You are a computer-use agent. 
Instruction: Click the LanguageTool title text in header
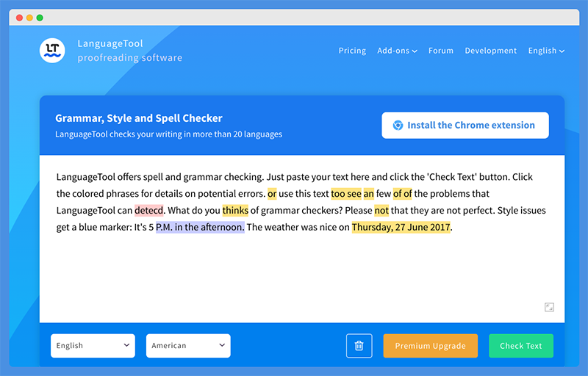pos(110,43)
